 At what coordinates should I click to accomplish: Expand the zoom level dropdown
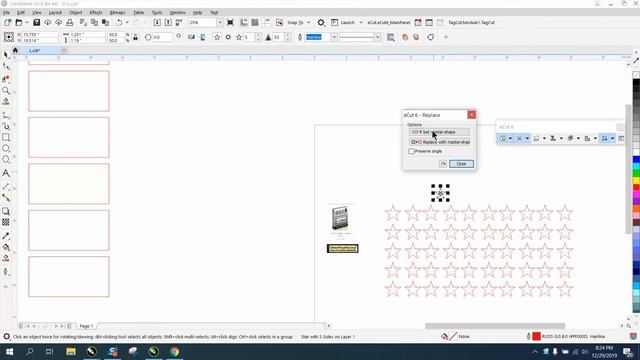[220, 22]
